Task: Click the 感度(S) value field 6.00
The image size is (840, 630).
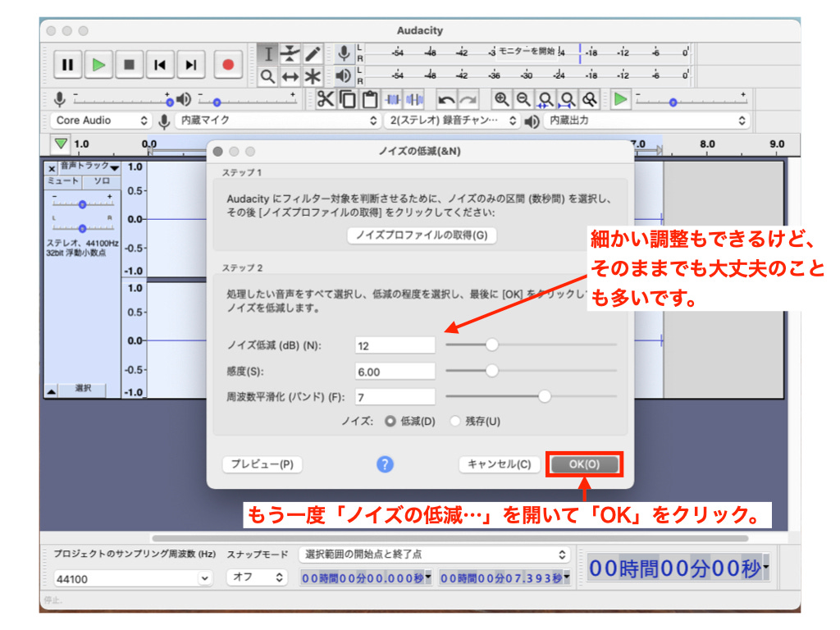Action: coord(395,372)
